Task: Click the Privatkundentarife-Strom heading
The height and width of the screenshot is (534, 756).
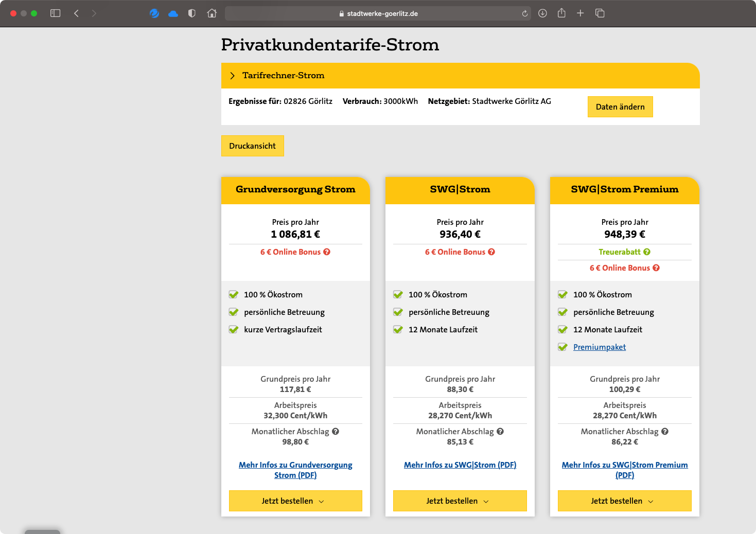Action: pos(330,45)
